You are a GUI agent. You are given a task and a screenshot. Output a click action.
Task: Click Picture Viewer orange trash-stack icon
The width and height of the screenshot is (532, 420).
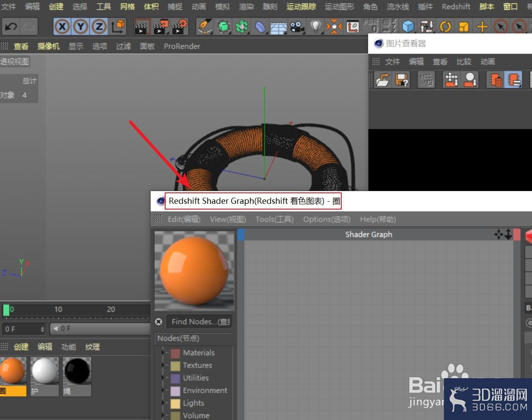495,80
